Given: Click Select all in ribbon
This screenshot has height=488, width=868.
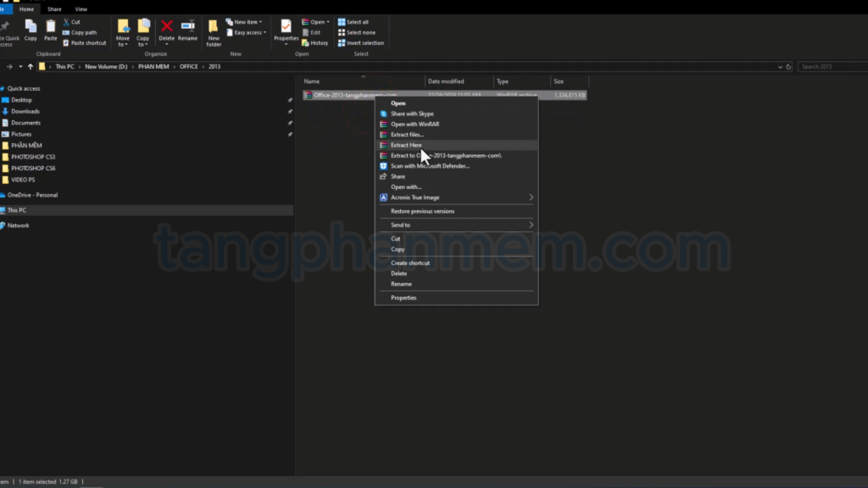Looking at the screenshot, I should [353, 22].
